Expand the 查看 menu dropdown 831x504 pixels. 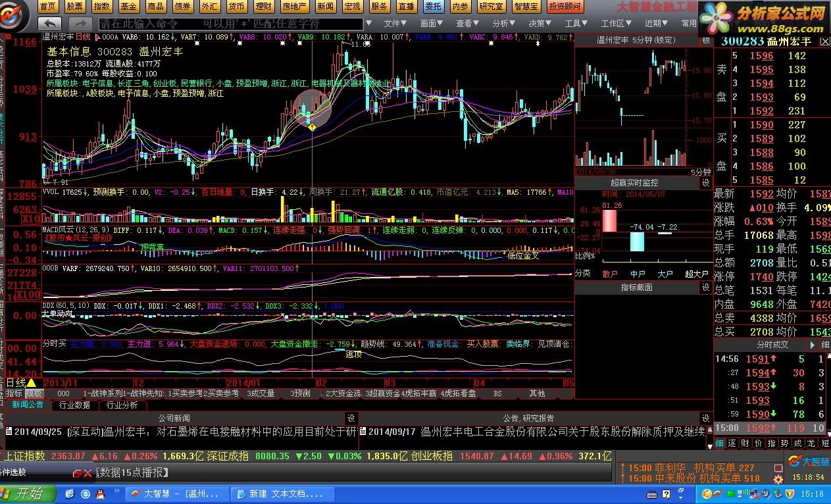coord(468,23)
